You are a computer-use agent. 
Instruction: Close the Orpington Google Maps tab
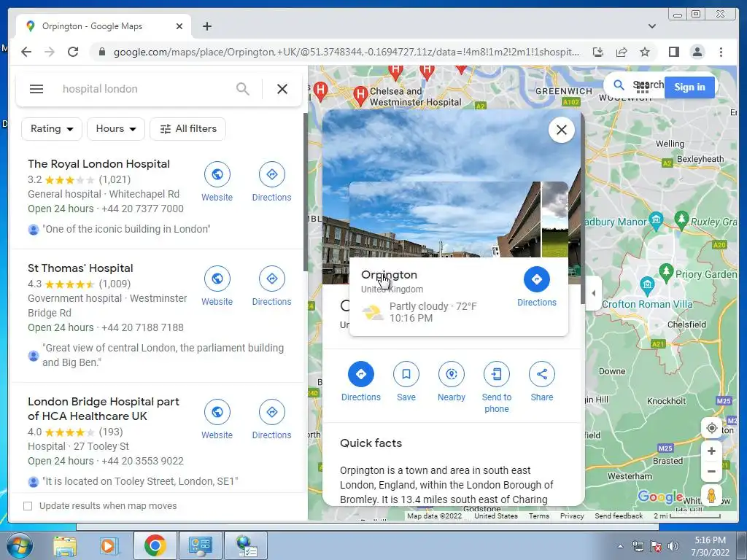(179, 26)
